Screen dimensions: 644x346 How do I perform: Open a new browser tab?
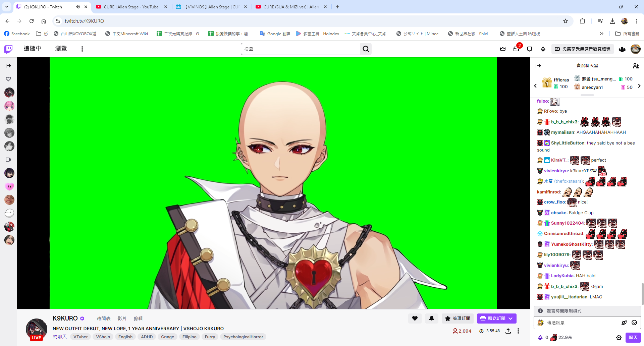337,7
